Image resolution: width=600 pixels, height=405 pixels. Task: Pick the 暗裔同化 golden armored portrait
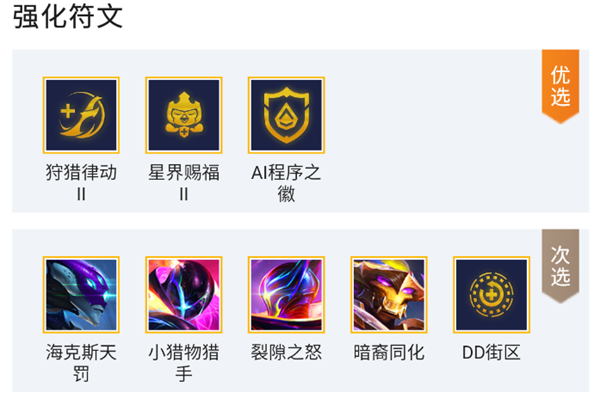[x=389, y=295]
